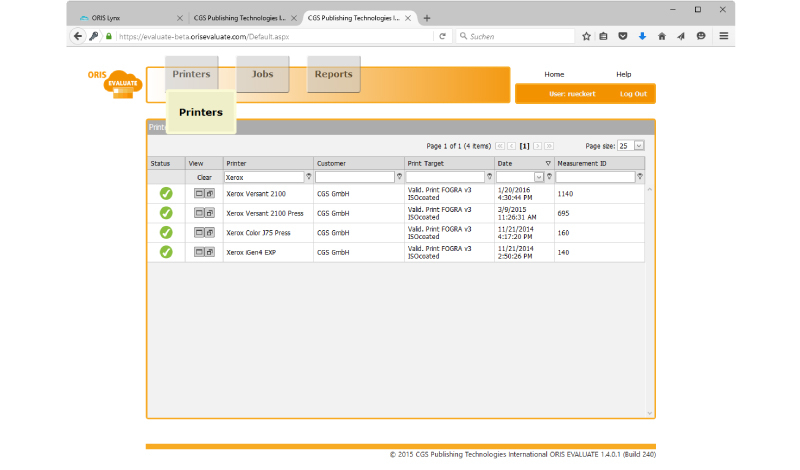Reload the page with the refresh icon

click(442, 36)
